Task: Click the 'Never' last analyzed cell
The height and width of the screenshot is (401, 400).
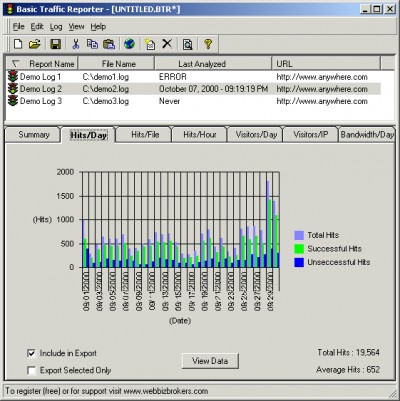Action: click(169, 101)
